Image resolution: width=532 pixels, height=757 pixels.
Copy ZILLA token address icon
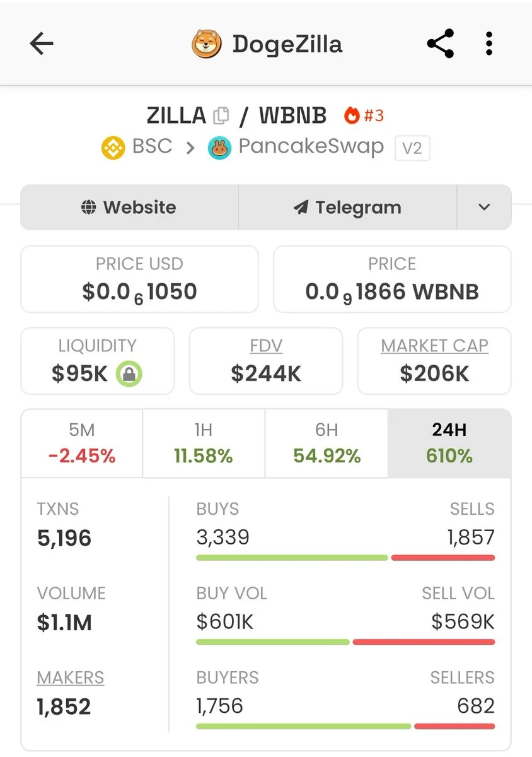(x=221, y=116)
